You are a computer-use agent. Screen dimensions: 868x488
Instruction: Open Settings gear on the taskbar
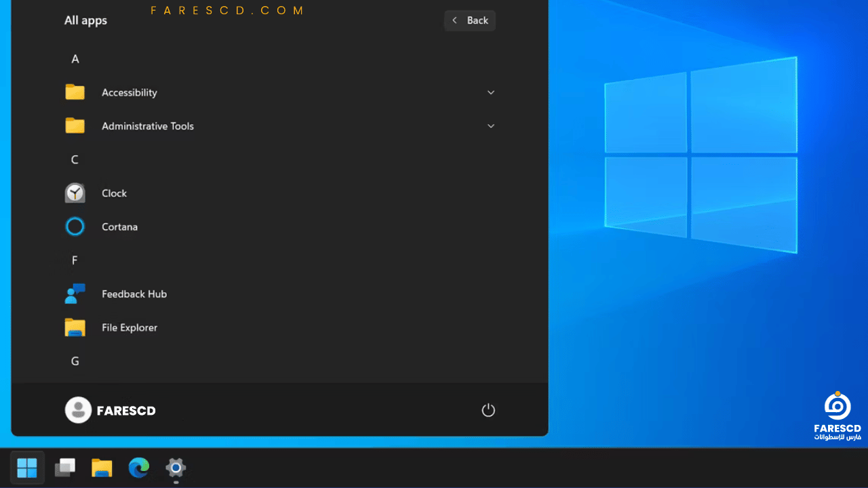176,468
